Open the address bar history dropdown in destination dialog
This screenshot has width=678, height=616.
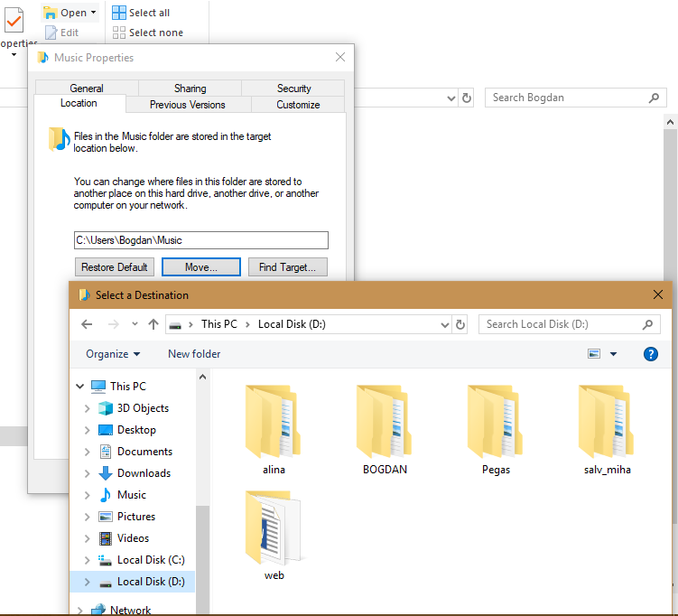pos(444,325)
